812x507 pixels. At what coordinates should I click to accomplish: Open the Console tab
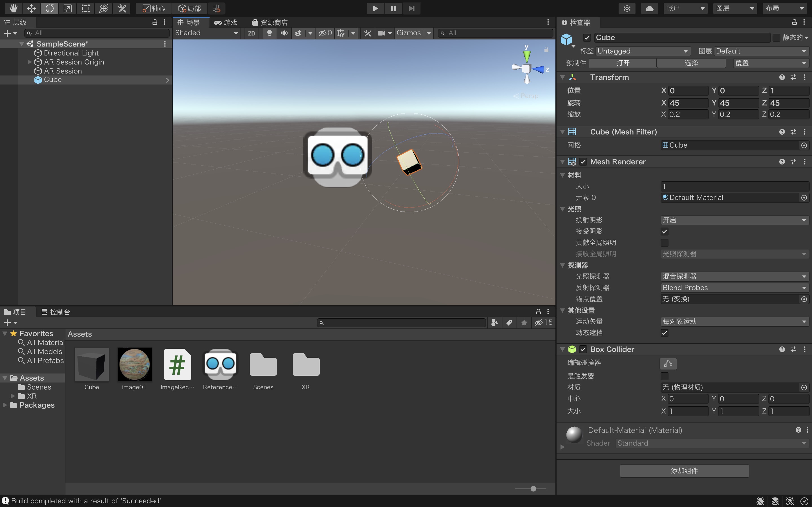click(56, 312)
